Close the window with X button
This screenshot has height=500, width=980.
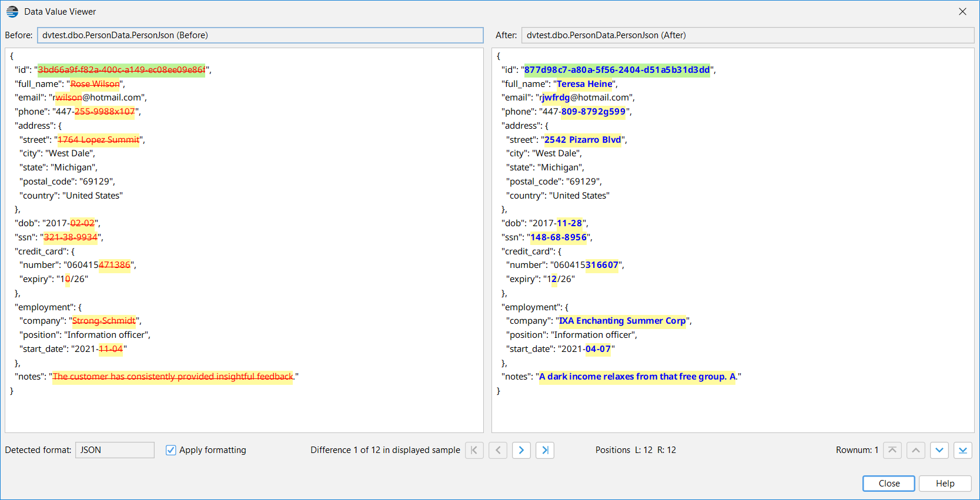click(962, 12)
